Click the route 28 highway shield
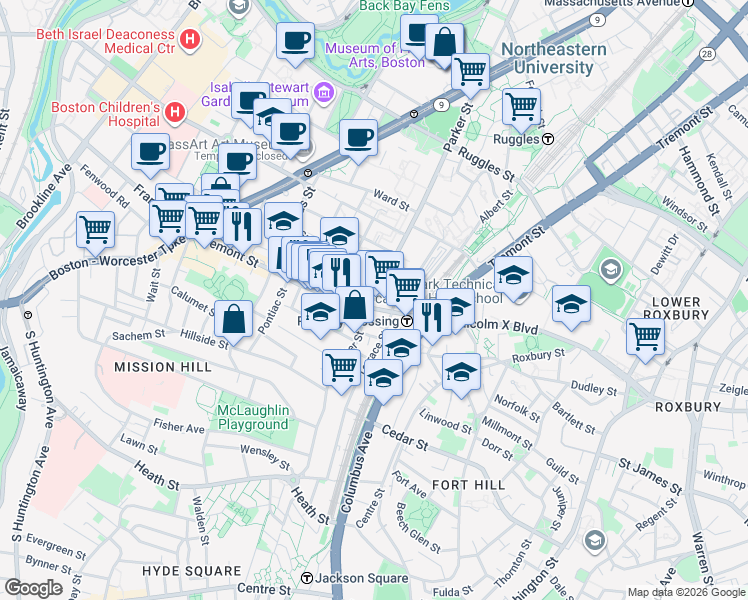This screenshot has width=748, height=600. tap(707, 54)
